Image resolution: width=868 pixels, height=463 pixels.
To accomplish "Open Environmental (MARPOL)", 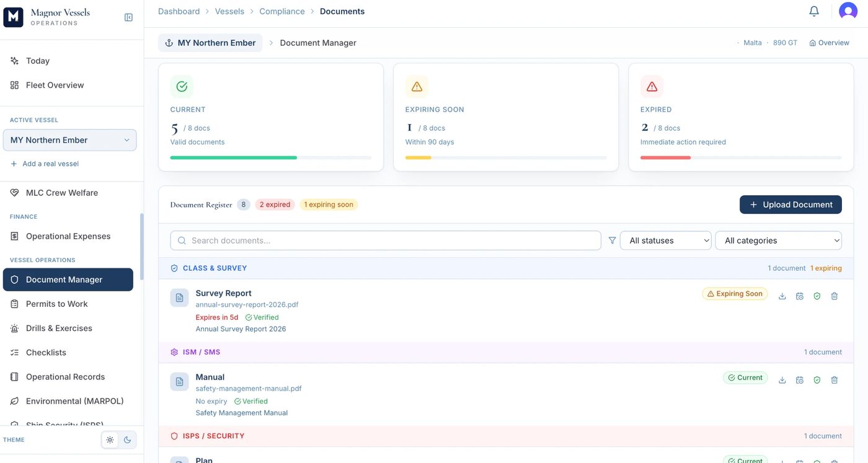I will tap(68, 401).
